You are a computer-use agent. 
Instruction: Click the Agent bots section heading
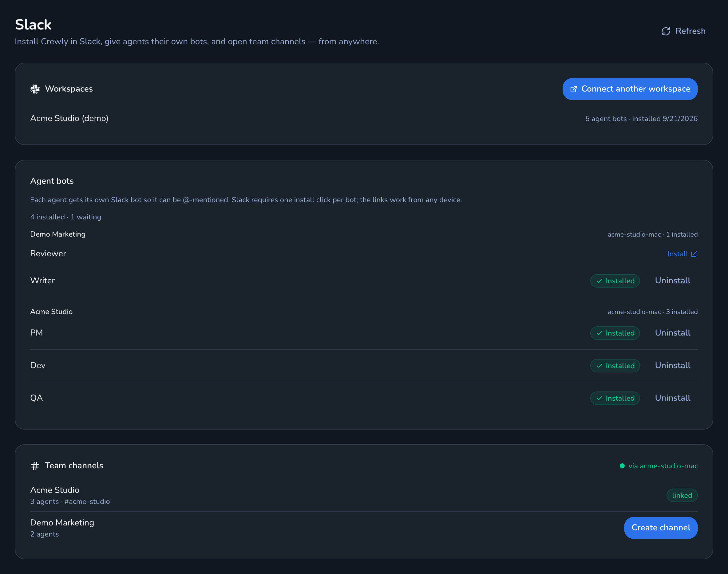tap(52, 181)
